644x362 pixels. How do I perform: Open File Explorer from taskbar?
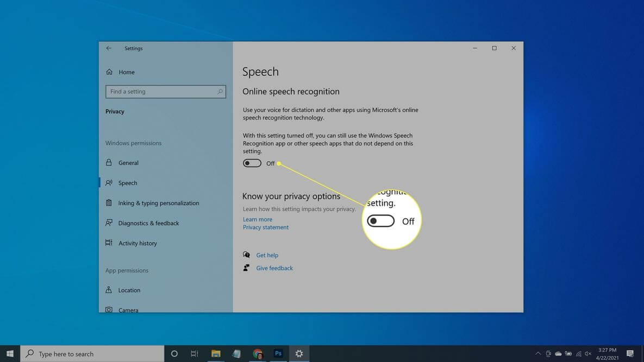point(216,353)
